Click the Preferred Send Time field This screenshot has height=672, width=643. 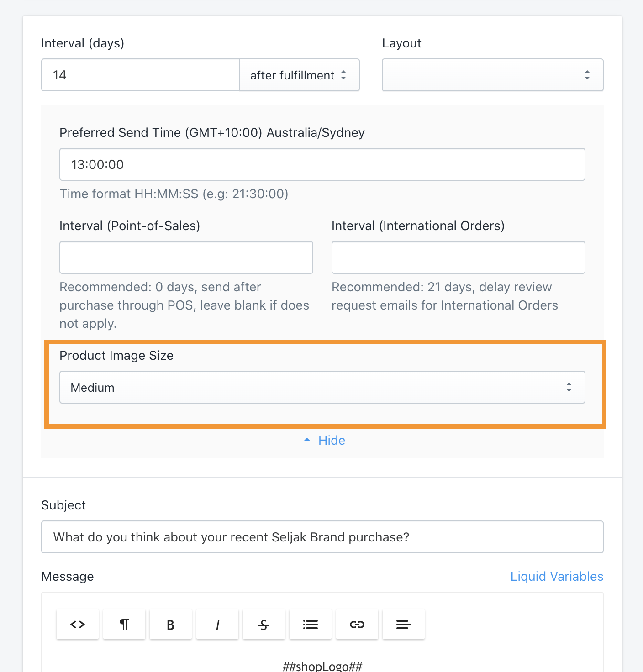322,164
